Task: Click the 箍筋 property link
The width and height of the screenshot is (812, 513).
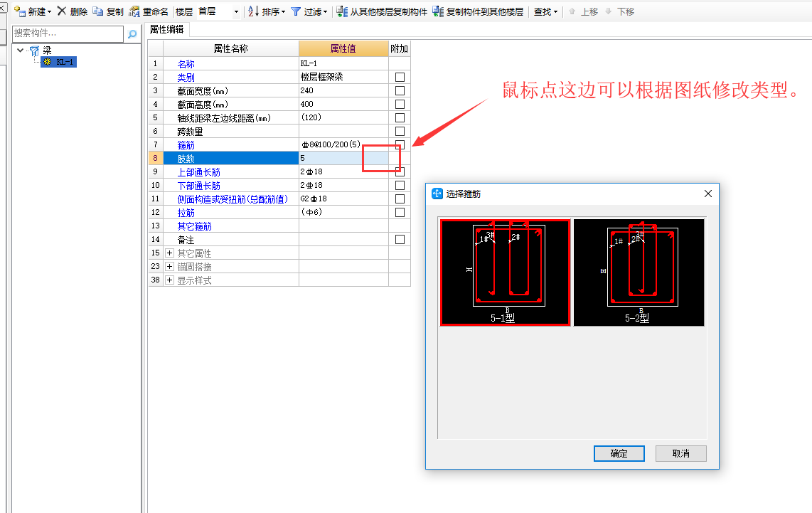Action: 186,145
